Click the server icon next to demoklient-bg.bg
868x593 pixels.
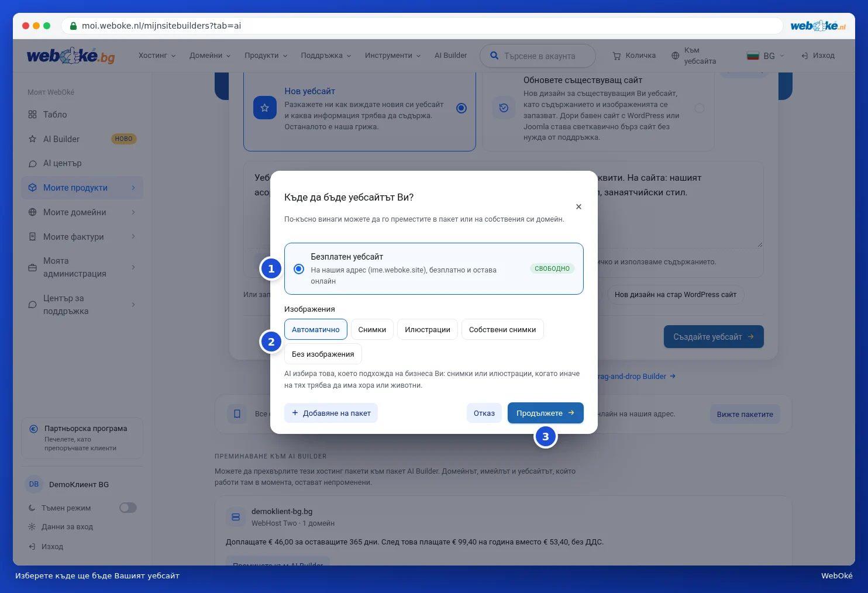[x=236, y=517]
